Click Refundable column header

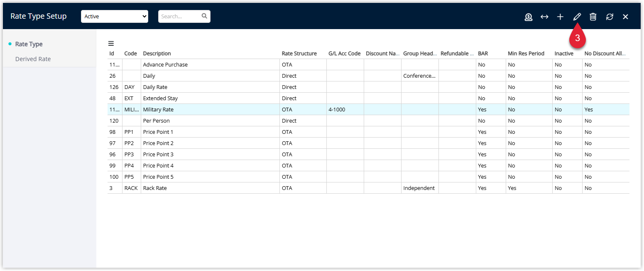pyautogui.click(x=457, y=54)
